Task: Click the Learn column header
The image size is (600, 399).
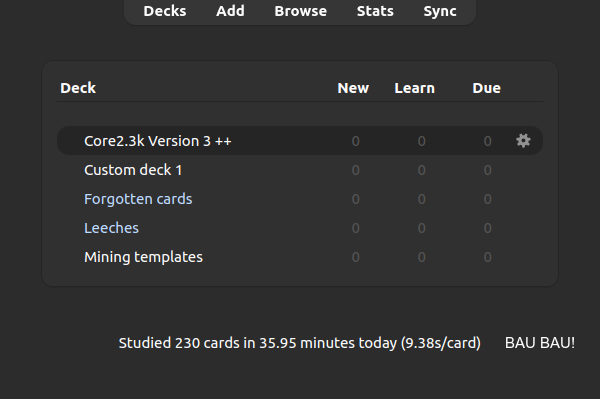Action: [x=415, y=88]
